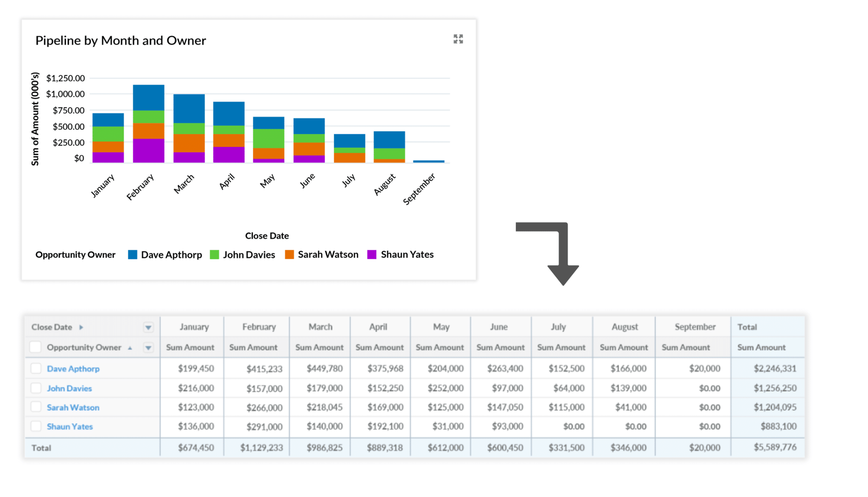Click the green John Davies legend swatch
868x497 pixels.
click(x=214, y=254)
